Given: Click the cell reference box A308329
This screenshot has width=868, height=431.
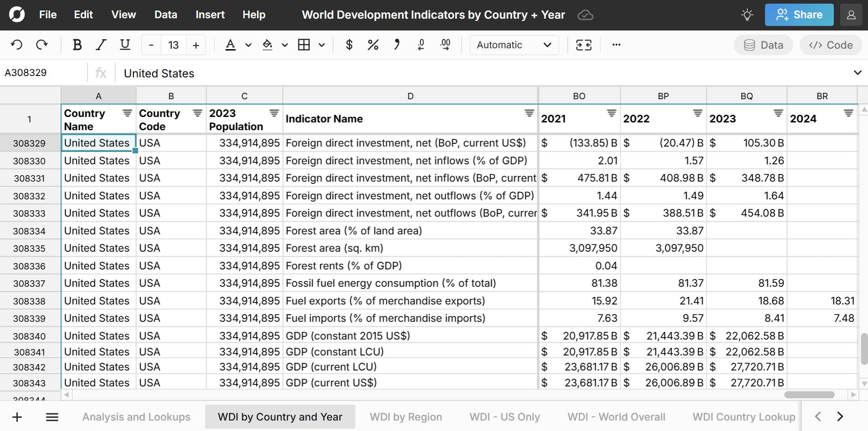Looking at the screenshot, I should 43,73.
